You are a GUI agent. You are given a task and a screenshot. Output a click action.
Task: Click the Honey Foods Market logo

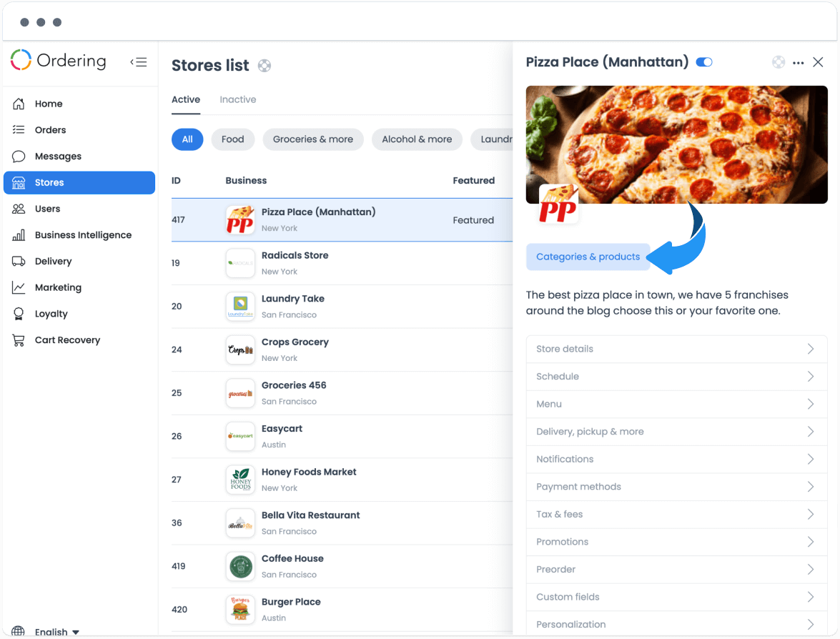tap(240, 480)
